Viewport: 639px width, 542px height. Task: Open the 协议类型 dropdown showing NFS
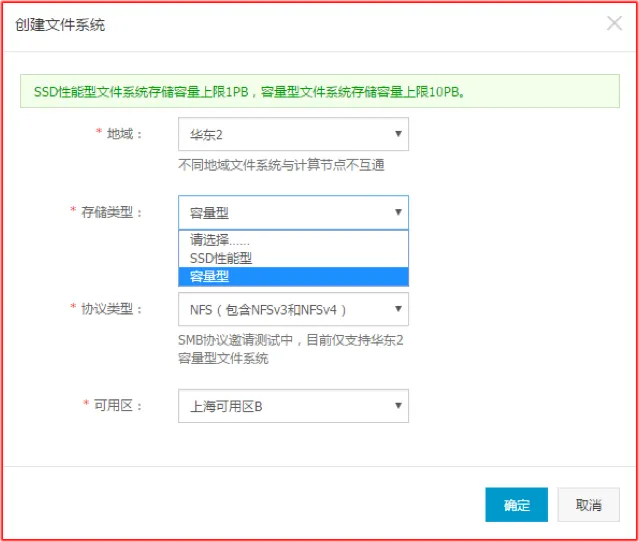(x=293, y=309)
